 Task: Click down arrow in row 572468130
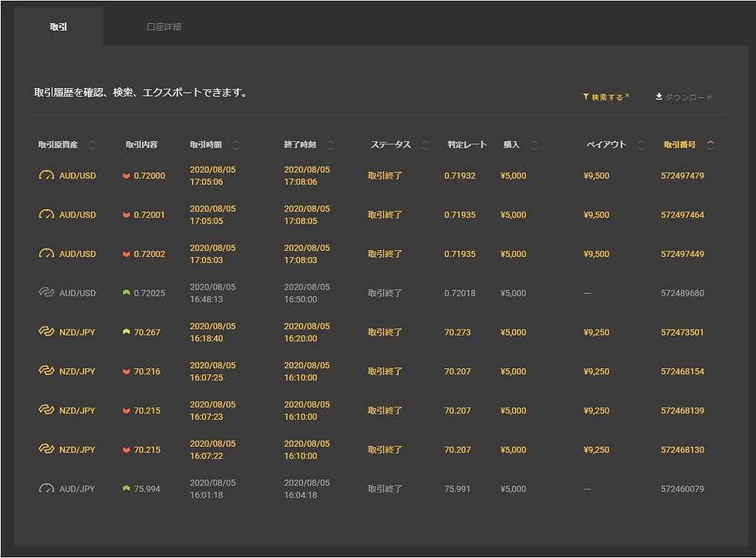(x=127, y=450)
